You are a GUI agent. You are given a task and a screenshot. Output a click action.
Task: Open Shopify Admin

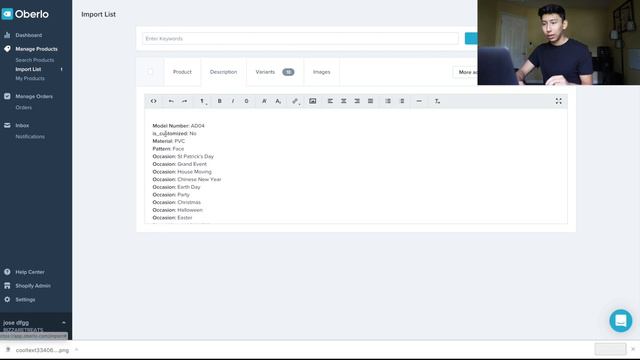33,286
